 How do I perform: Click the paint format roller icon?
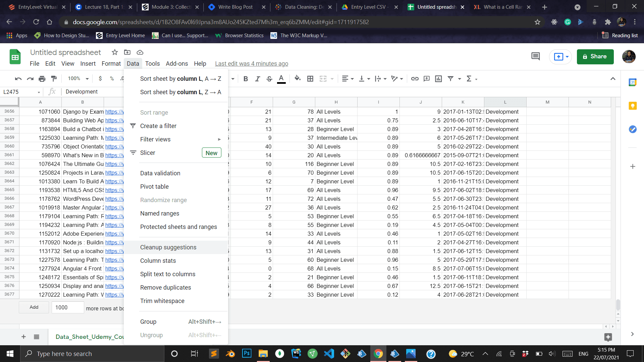click(x=54, y=79)
